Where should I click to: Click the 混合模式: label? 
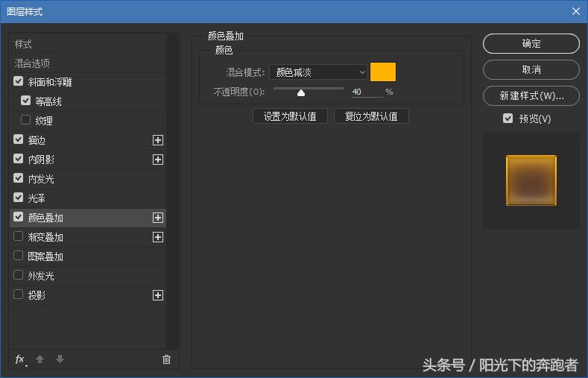246,72
